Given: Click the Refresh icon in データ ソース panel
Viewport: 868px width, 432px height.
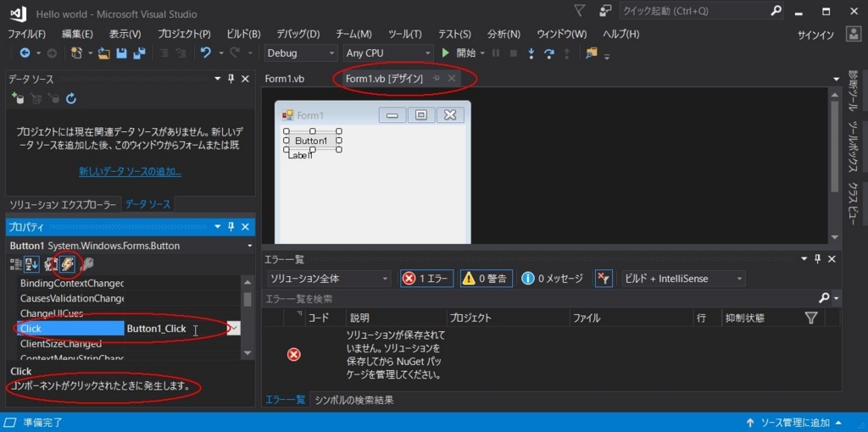Looking at the screenshot, I should (71, 99).
